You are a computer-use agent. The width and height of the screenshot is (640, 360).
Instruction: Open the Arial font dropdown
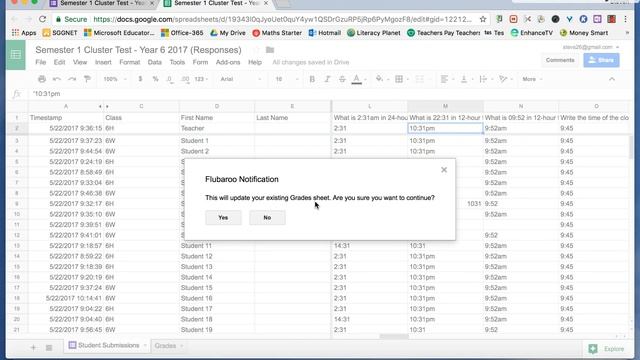click(240, 79)
